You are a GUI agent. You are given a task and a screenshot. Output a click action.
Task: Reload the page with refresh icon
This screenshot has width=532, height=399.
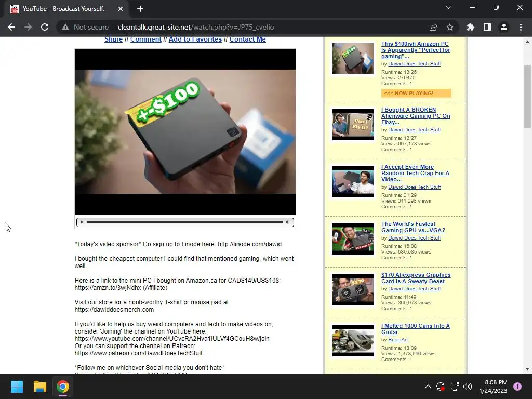coord(45,27)
